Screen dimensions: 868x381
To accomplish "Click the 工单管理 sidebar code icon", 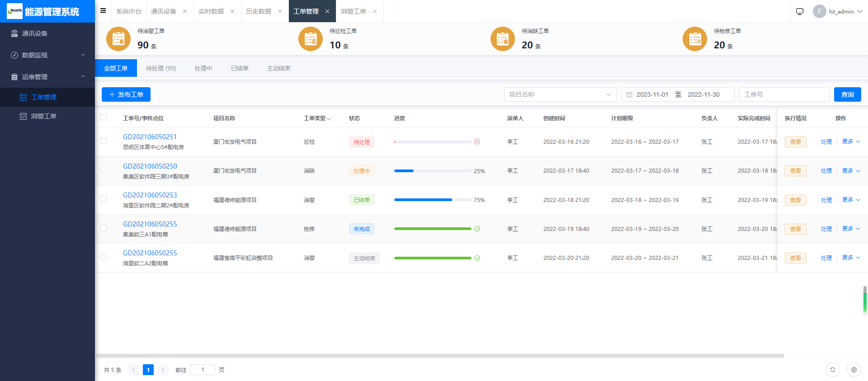I will tap(24, 97).
